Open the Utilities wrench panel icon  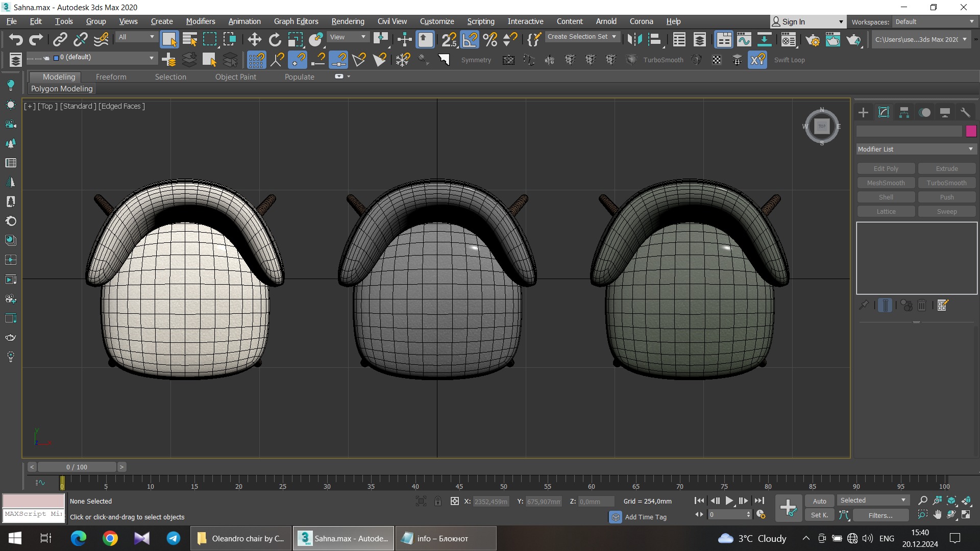click(x=965, y=112)
